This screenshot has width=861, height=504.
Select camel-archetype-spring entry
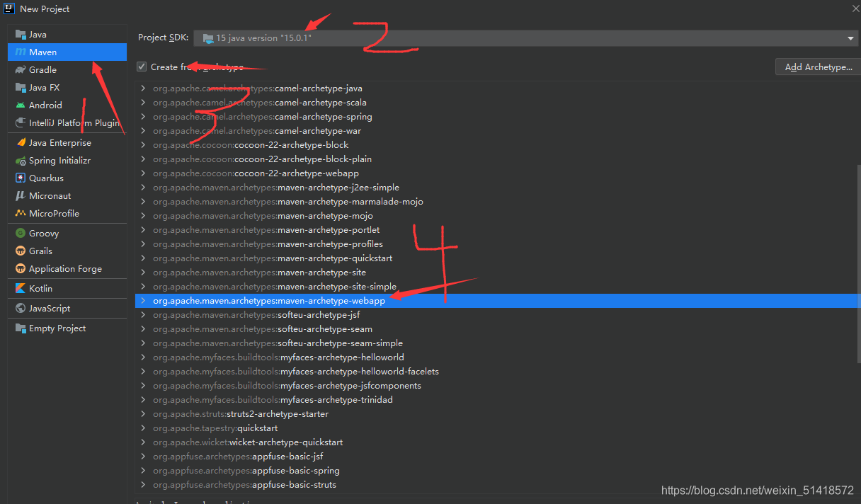[262, 117]
